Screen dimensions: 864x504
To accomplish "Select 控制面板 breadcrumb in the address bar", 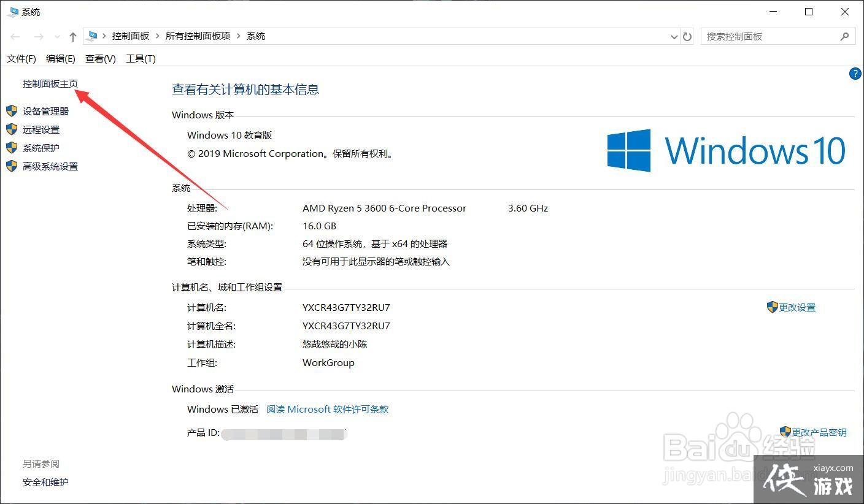I will [131, 36].
